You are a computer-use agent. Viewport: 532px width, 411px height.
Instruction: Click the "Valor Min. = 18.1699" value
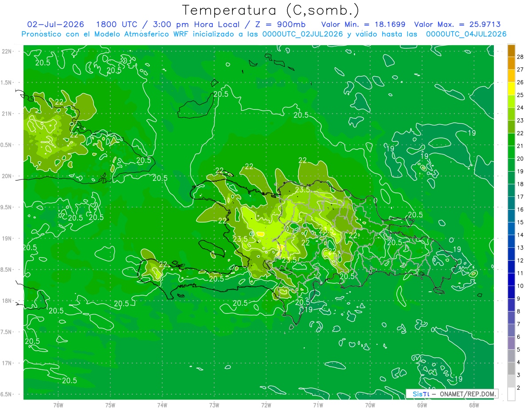click(x=363, y=24)
